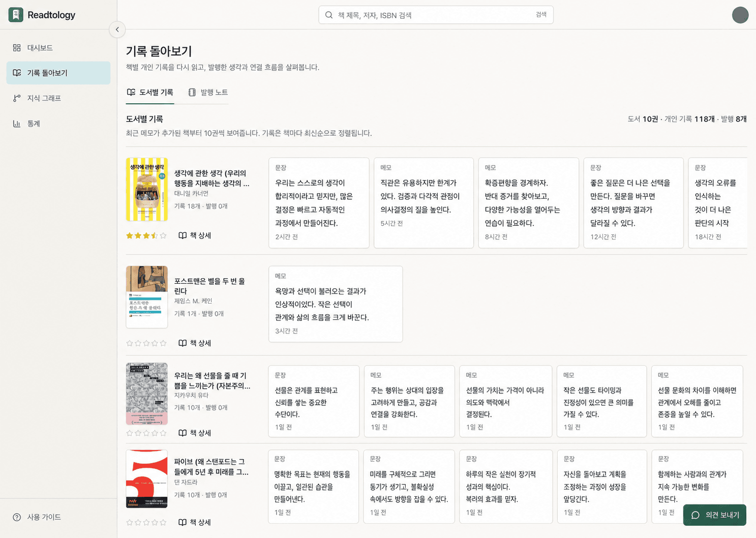This screenshot has height=538, width=756.
Task: Go to 통계 in the sidebar
Action: click(58, 124)
